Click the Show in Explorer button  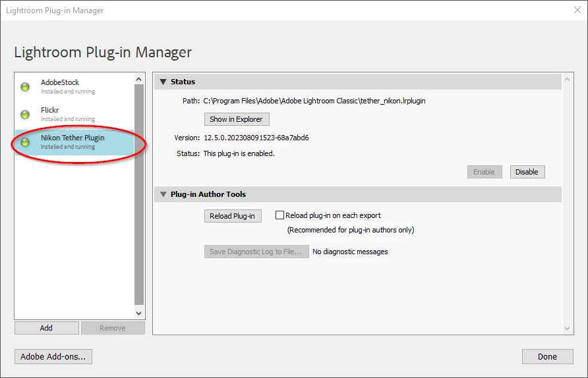pos(237,119)
